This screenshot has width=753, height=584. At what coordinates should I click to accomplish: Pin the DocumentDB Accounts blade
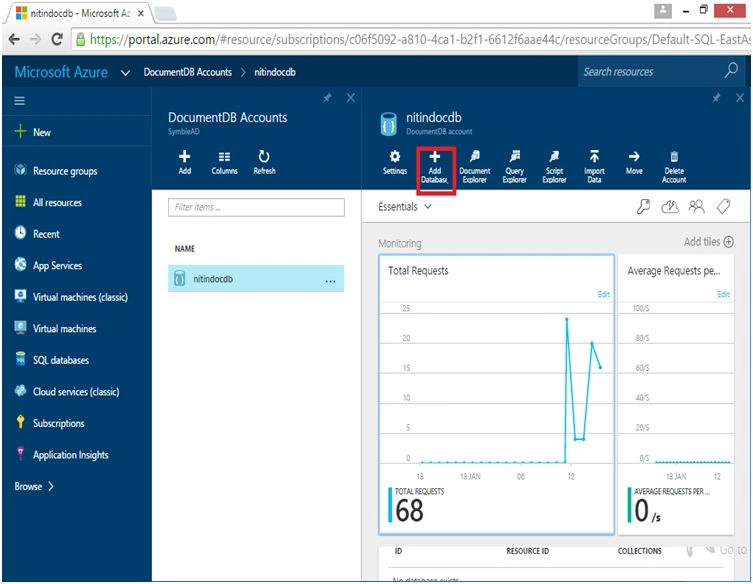(x=327, y=98)
